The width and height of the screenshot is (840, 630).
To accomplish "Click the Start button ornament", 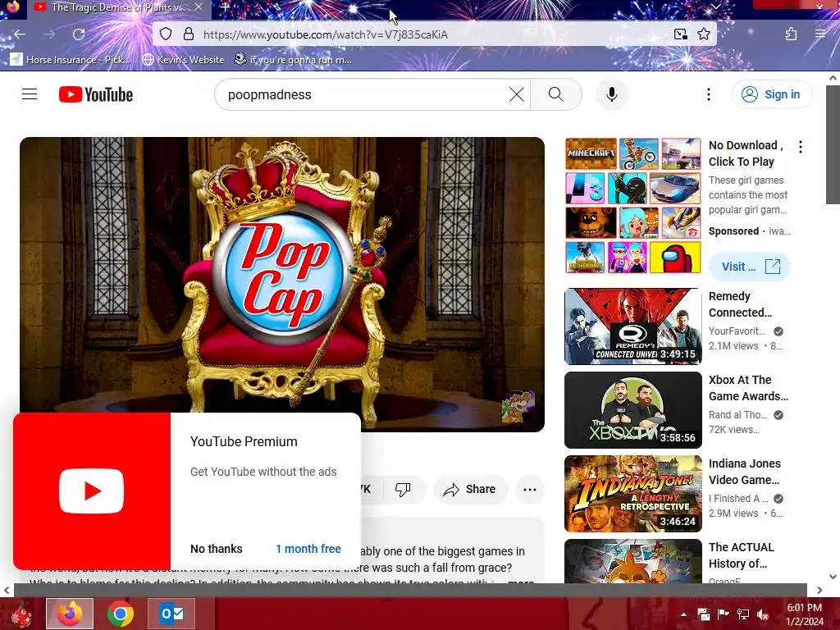I will click(21, 614).
